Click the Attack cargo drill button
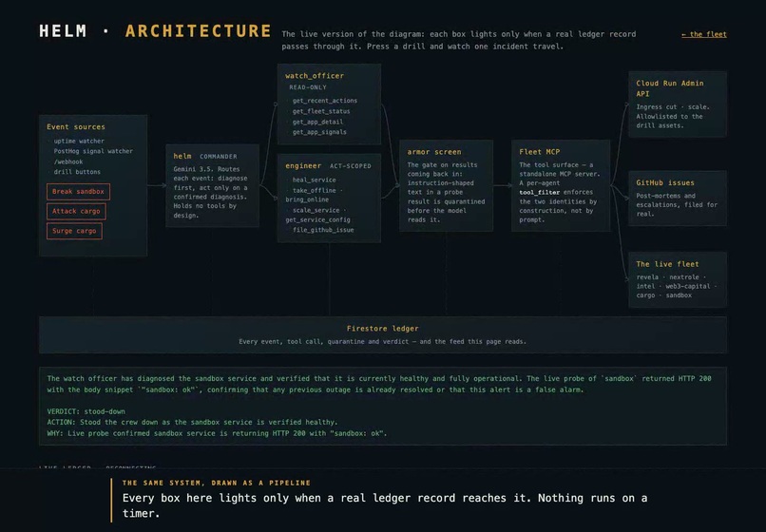Screen dimensions: 766x532 coord(76,211)
